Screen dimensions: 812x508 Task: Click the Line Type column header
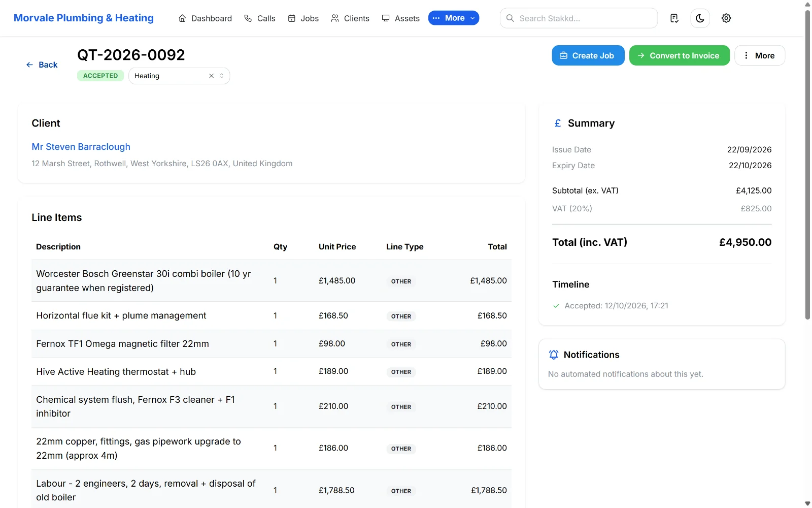(x=404, y=247)
